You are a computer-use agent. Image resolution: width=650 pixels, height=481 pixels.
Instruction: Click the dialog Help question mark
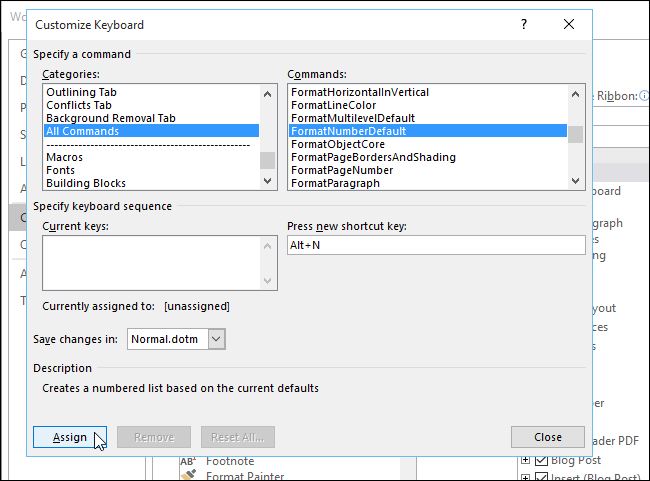point(524,24)
